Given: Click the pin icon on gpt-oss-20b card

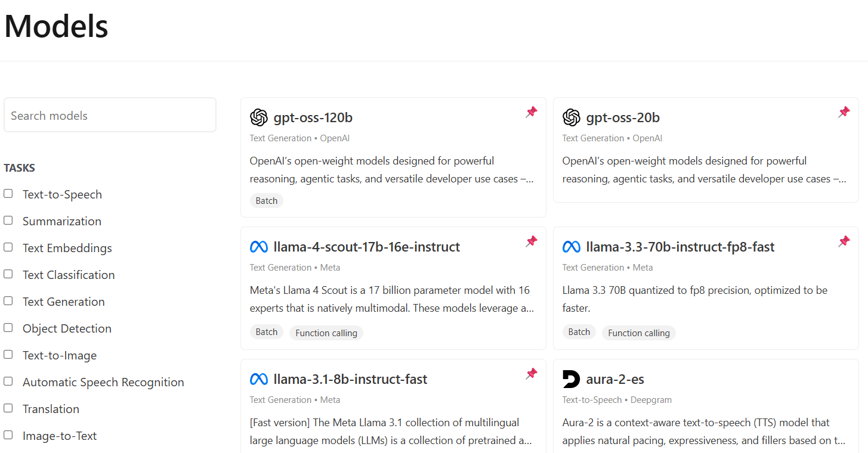Looking at the screenshot, I should [844, 112].
